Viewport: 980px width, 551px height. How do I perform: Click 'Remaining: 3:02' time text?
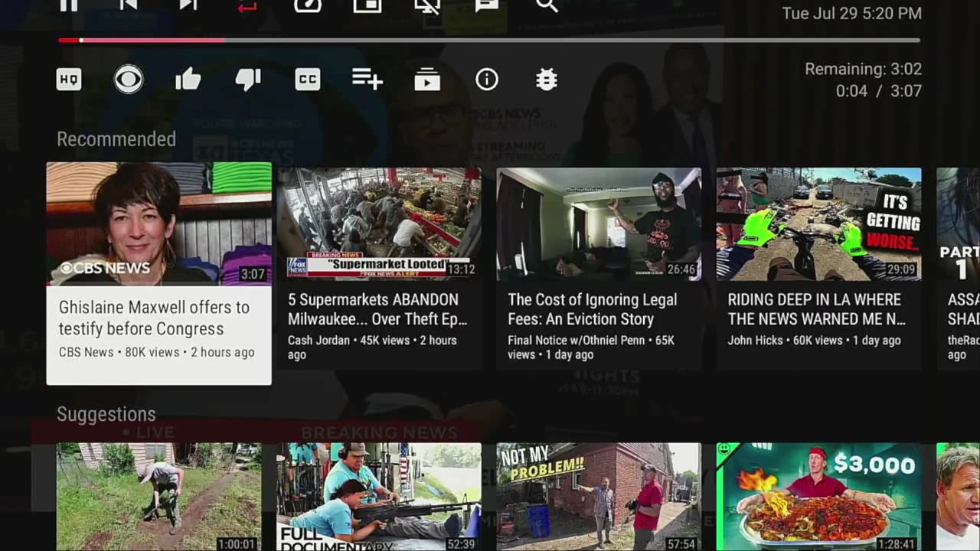click(863, 69)
